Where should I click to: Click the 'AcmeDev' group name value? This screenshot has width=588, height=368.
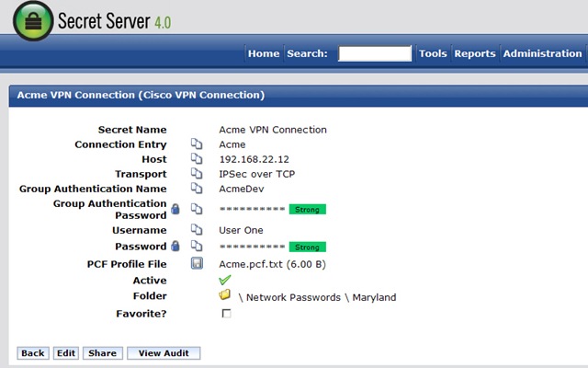point(242,189)
